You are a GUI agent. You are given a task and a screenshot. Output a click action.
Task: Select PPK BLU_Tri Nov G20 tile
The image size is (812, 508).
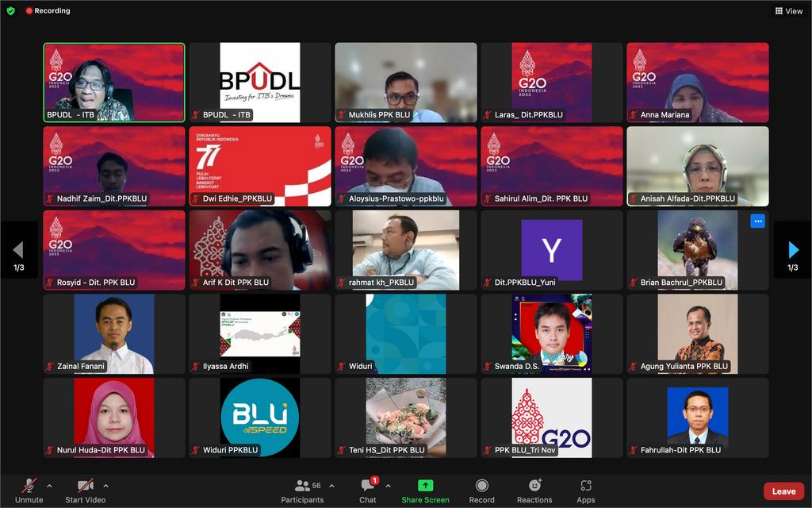552,418
